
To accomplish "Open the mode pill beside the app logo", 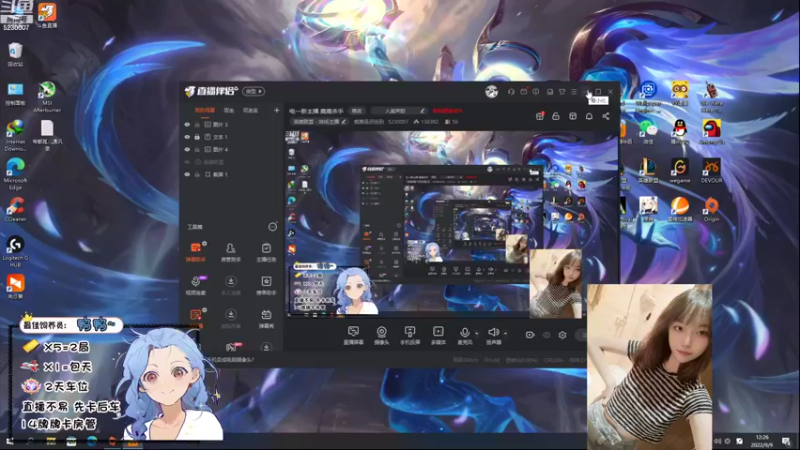I will pyautogui.click(x=254, y=91).
